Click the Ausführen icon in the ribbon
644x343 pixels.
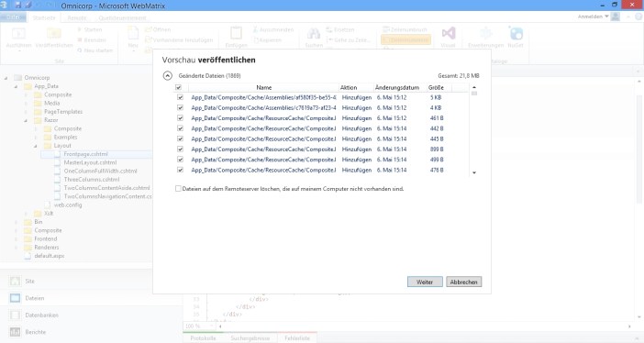pyautogui.click(x=18, y=34)
